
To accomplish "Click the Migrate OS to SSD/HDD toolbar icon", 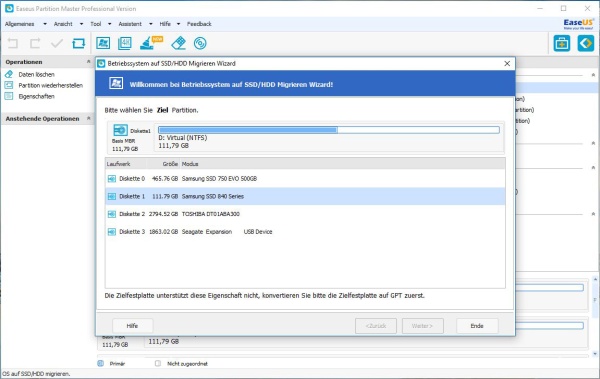I will [x=103, y=43].
